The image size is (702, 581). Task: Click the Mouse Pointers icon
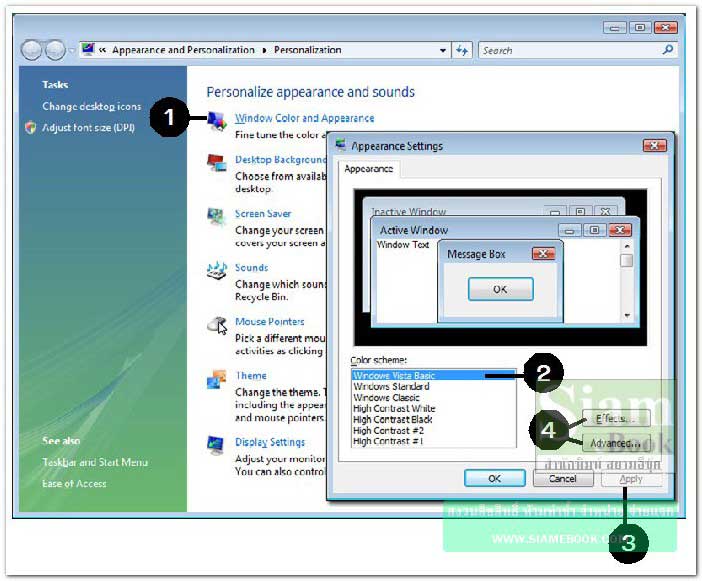(217, 325)
